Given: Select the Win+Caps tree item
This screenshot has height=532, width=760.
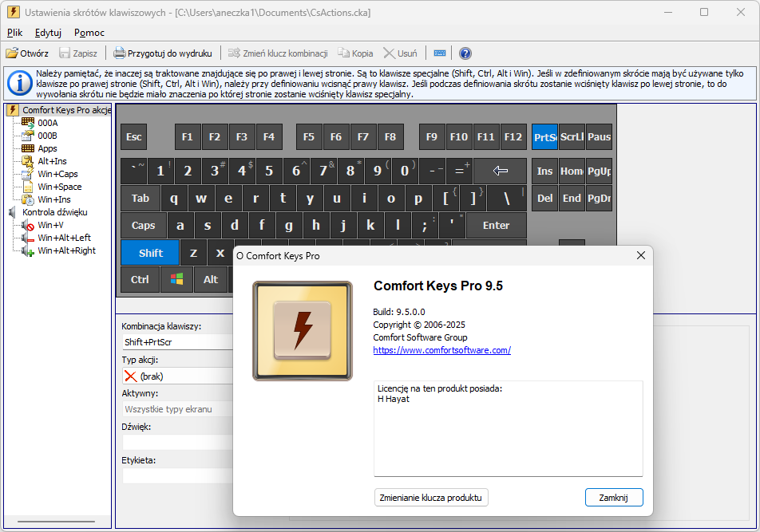Looking at the screenshot, I should (x=57, y=174).
